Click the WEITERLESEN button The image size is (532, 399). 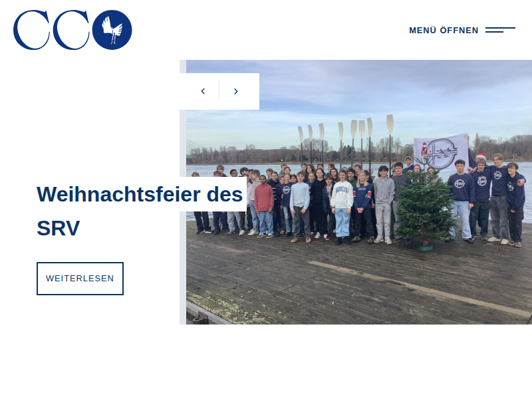coord(80,279)
